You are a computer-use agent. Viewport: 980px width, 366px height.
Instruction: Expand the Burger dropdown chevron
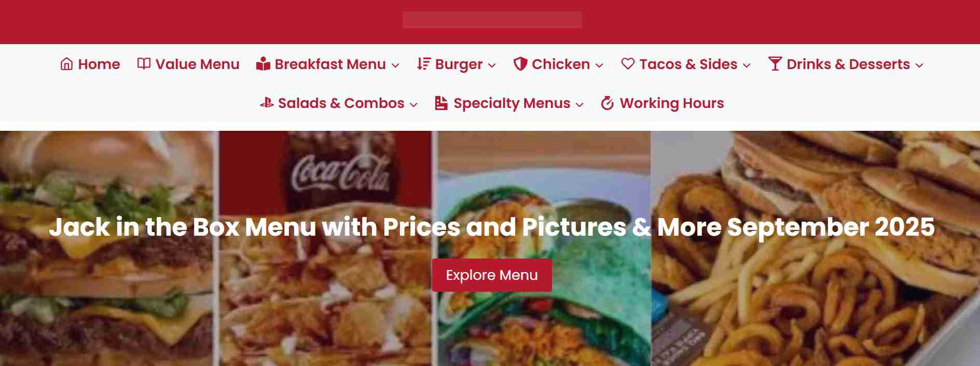pos(492,65)
